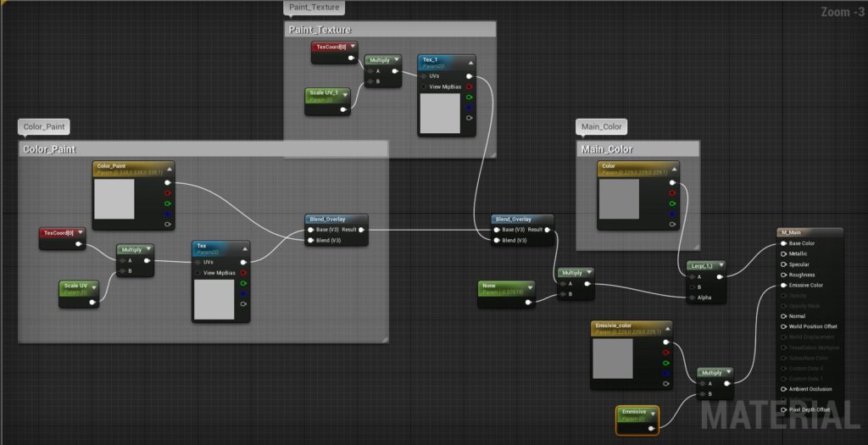Select the Color_Paint comment box title bar

pyautogui.click(x=203, y=149)
